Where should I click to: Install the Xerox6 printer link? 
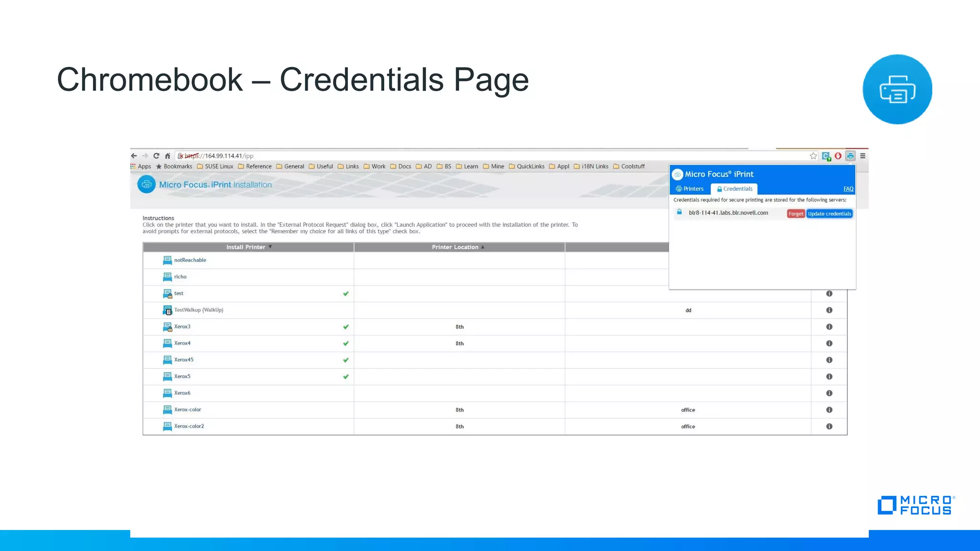coord(182,393)
